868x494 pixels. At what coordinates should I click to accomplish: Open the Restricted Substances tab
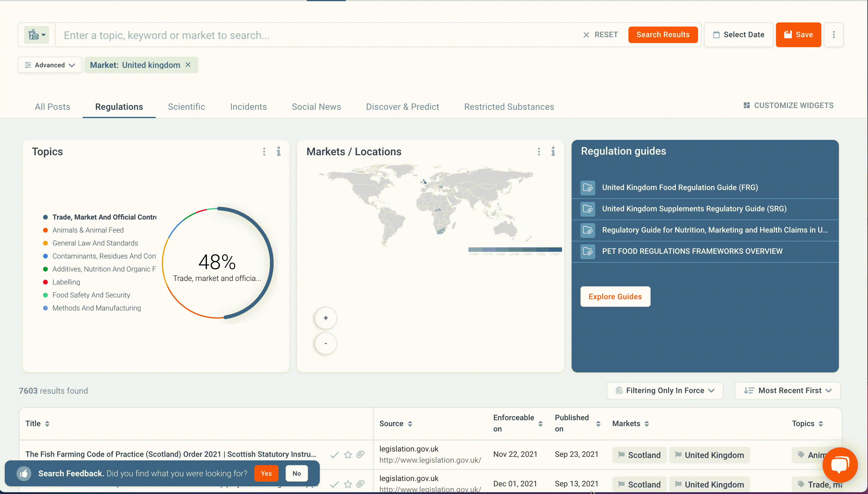[x=509, y=107]
